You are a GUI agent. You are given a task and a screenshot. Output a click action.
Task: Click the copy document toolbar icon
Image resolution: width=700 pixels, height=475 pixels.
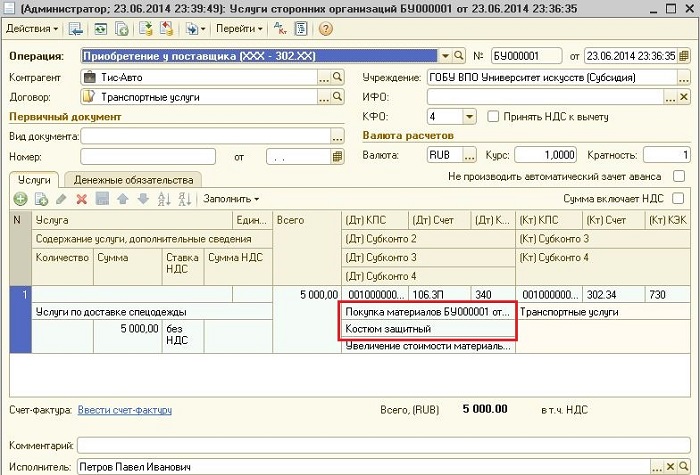coord(121,29)
